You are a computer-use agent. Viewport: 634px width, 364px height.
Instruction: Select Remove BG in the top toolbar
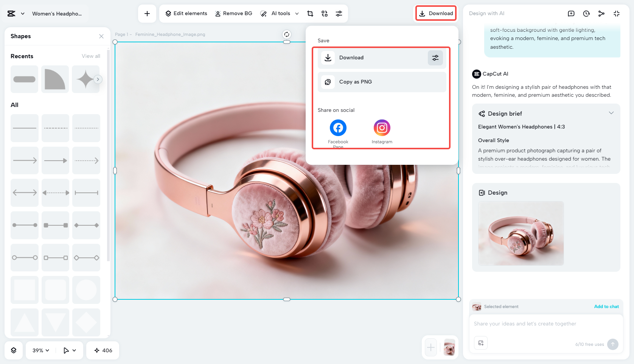pyautogui.click(x=234, y=13)
